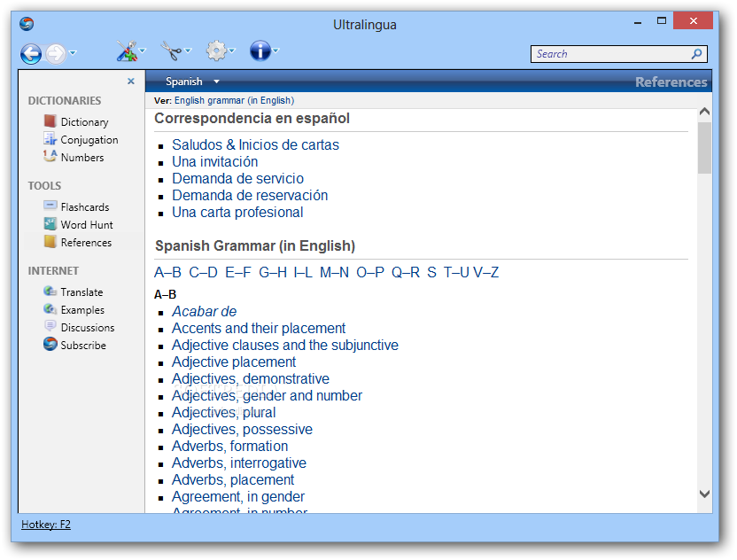
Task: Open Dictionary in the sidebar
Action: point(85,122)
